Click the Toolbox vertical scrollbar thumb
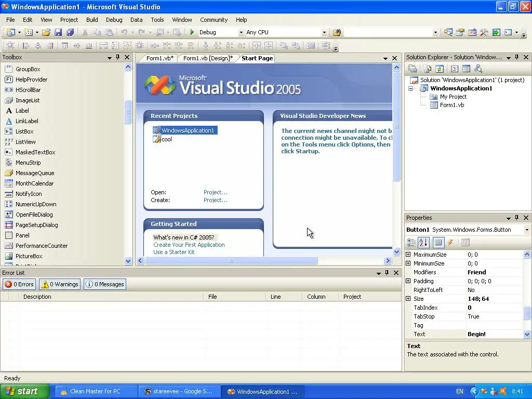The height and width of the screenshot is (399, 532). 128,112
